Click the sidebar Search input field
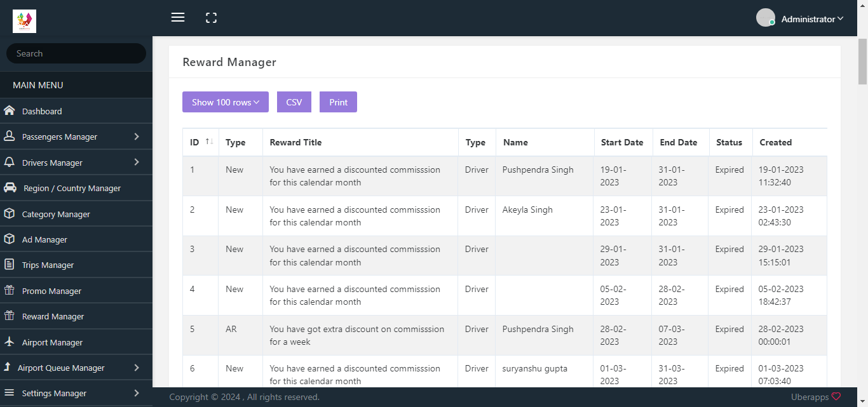Screen dimensions: 868x407 tap(76, 53)
